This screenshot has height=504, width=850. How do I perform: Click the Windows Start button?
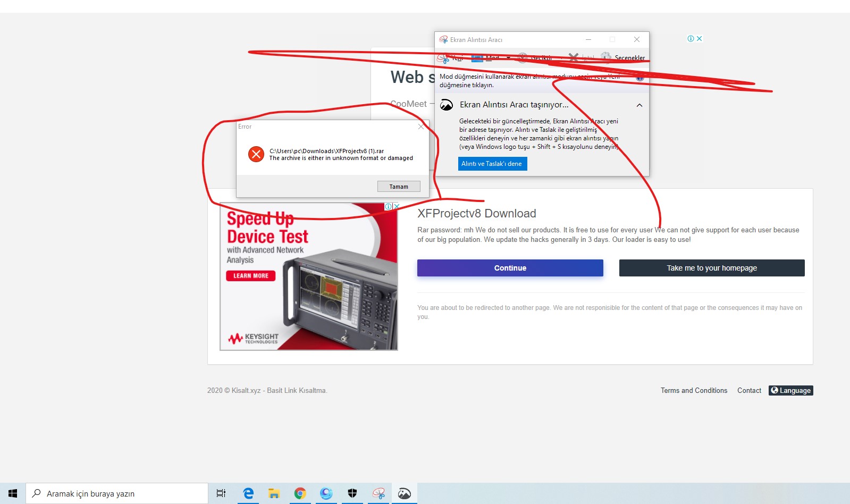pyautogui.click(x=13, y=493)
